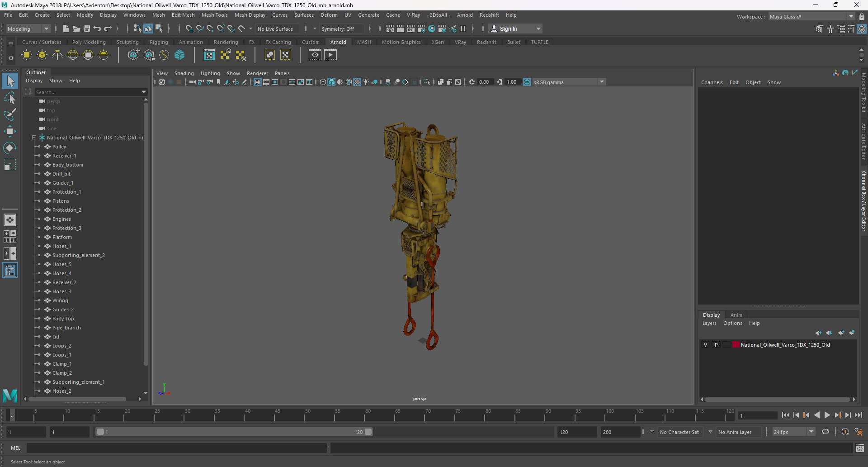Switch to the Rendering shelf tab

[x=226, y=42]
